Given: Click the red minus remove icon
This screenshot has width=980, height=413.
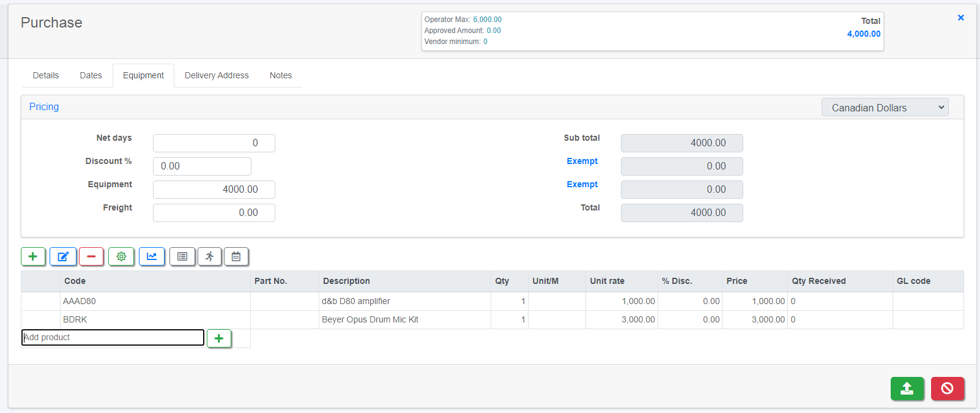Looking at the screenshot, I should pyautogui.click(x=91, y=256).
